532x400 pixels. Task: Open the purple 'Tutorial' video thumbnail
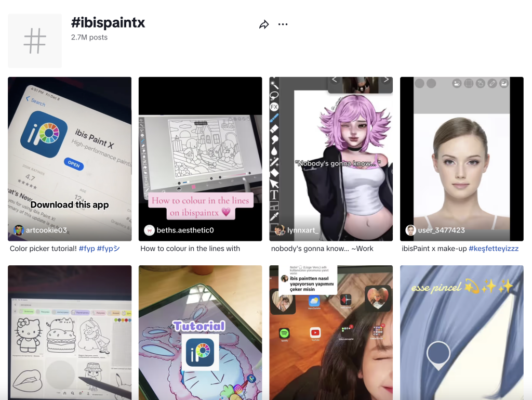click(x=200, y=333)
